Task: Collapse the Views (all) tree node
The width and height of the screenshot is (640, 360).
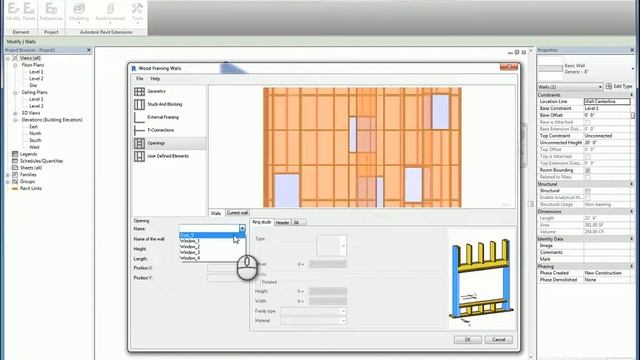Action: 8,58
